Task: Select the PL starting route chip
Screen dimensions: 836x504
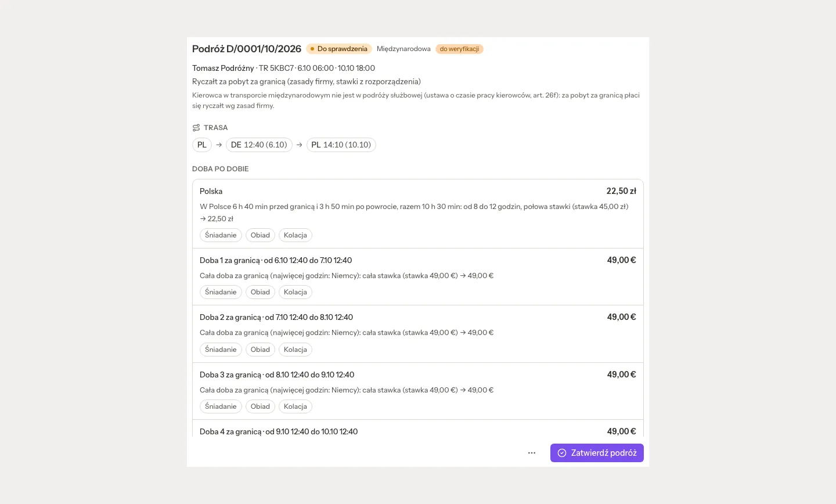Action: click(202, 145)
